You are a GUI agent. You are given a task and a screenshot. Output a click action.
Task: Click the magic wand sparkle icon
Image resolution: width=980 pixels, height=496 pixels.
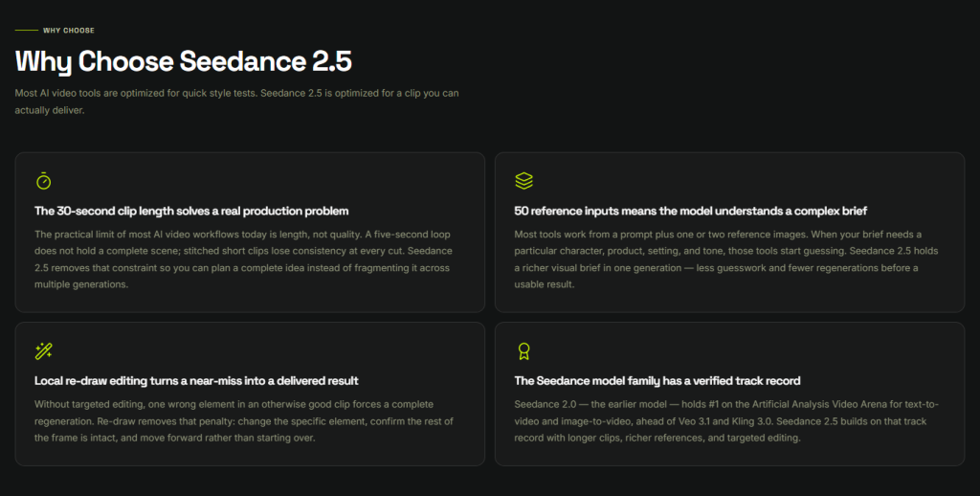tap(44, 350)
